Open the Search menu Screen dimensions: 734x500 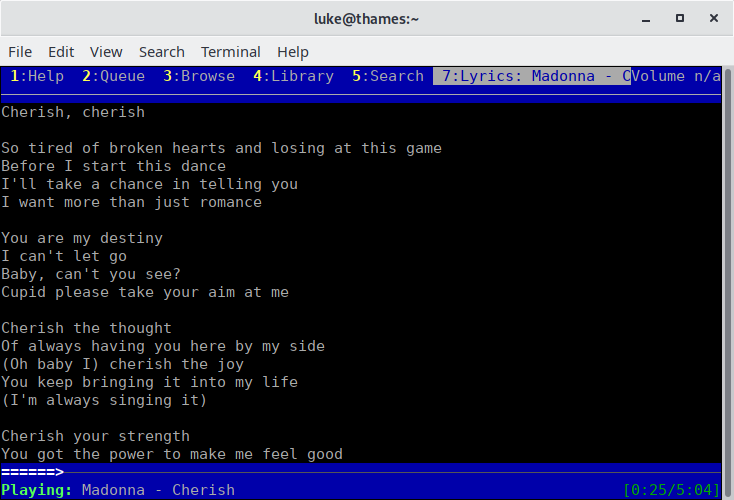[x=161, y=52]
